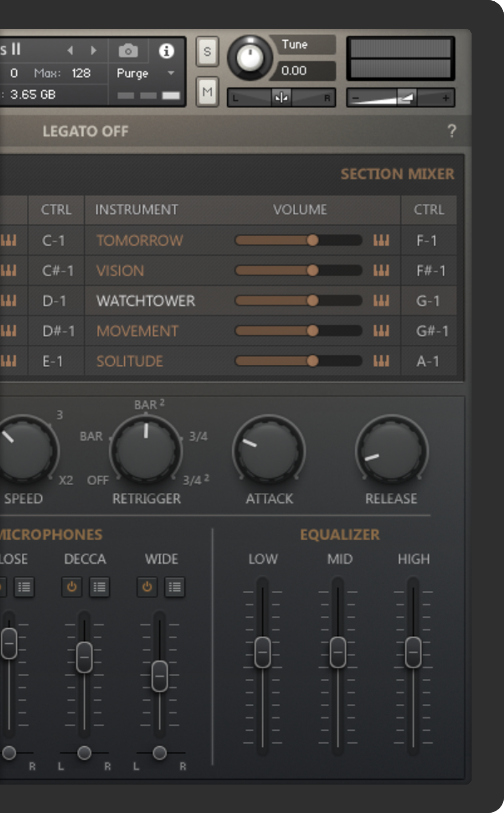The width and height of the screenshot is (504, 813).
Task: Click keyboard icon beside WATCHTOWER volume
Action: tap(381, 301)
